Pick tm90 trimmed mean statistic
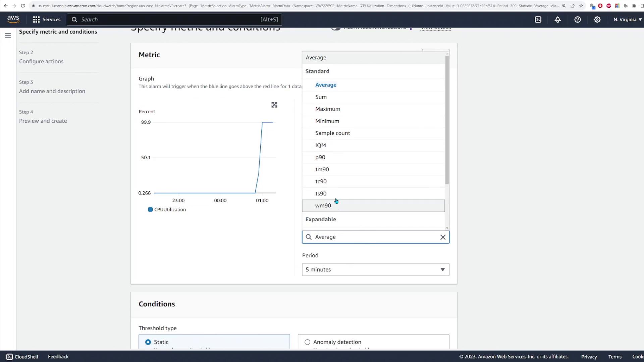The image size is (644, 362). point(373,169)
